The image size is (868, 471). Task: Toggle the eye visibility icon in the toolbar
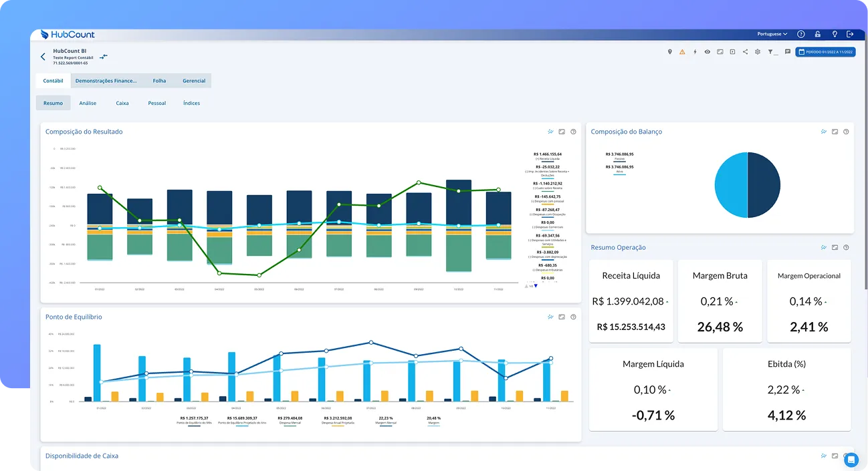707,51
